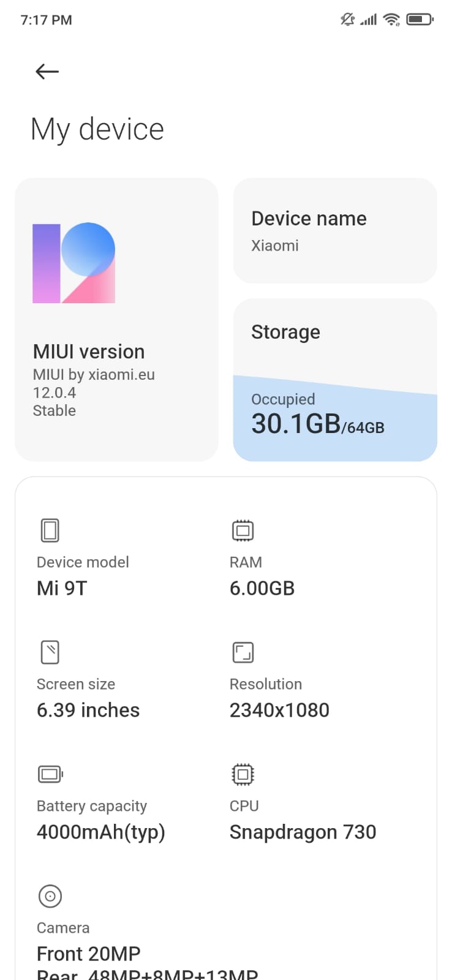Tap the Battery capacity icon

[51, 774]
